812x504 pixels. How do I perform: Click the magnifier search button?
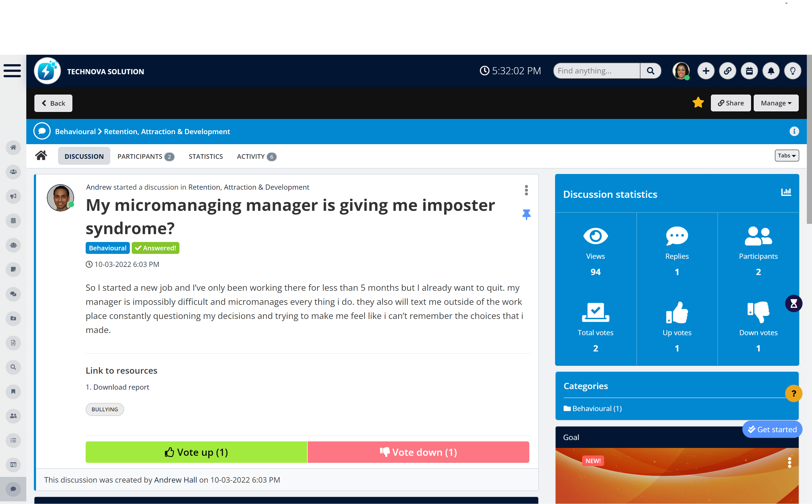(x=650, y=71)
